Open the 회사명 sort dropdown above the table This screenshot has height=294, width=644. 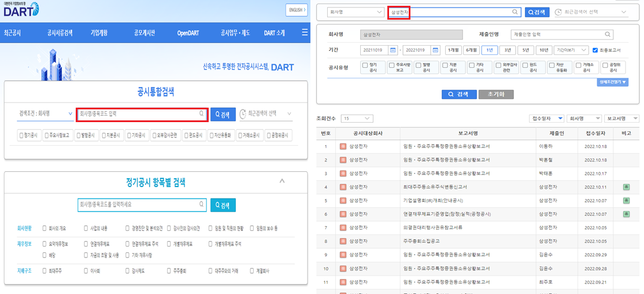(584, 119)
